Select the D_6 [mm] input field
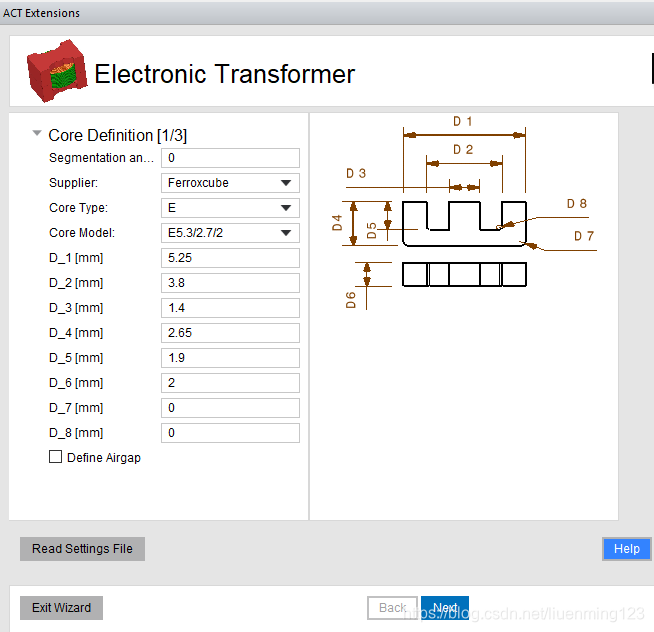Screen dimensions: 654x632 pyautogui.click(x=230, y=383)
